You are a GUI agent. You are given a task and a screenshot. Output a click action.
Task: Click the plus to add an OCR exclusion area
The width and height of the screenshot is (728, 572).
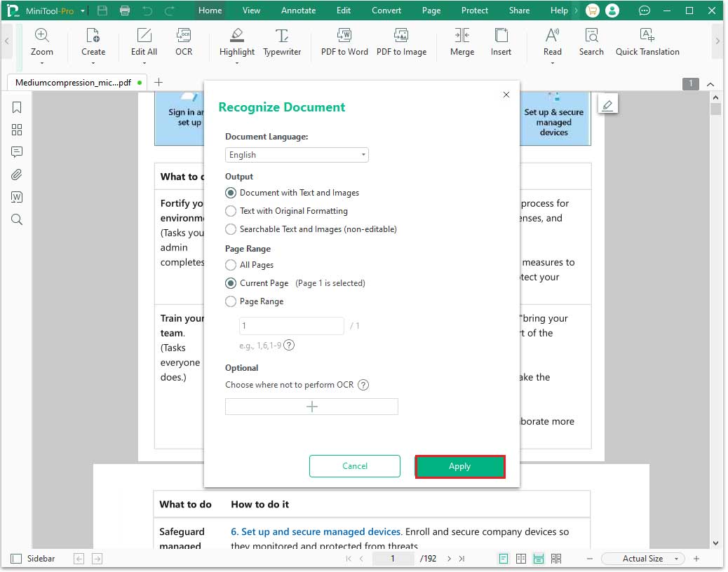coord(311,406)
